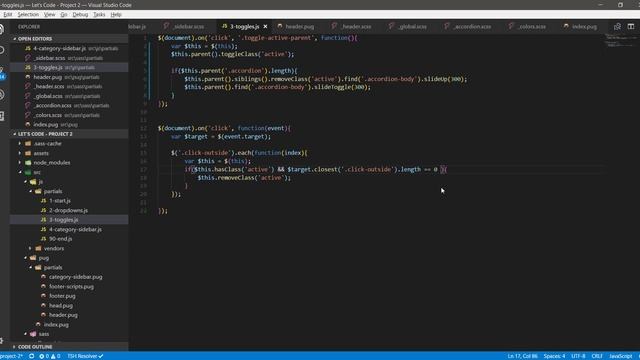Open 1-start.js in the file tree
Screen dimensions: 640x360
point(60,201)
